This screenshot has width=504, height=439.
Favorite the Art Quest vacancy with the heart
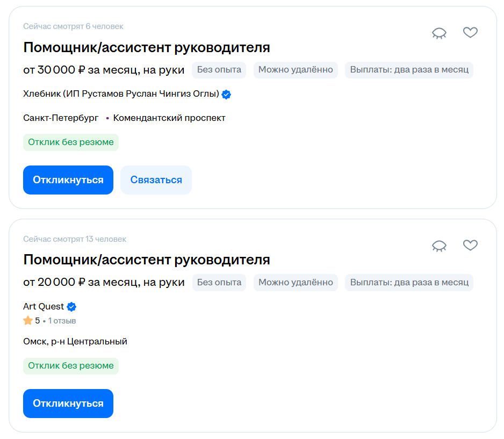(470, 246)
